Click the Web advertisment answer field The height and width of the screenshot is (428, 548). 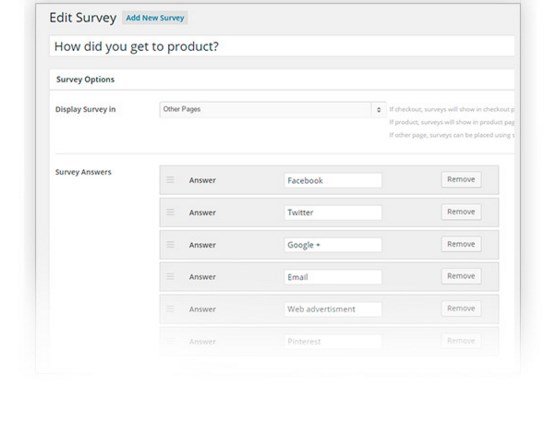[333, 309]
